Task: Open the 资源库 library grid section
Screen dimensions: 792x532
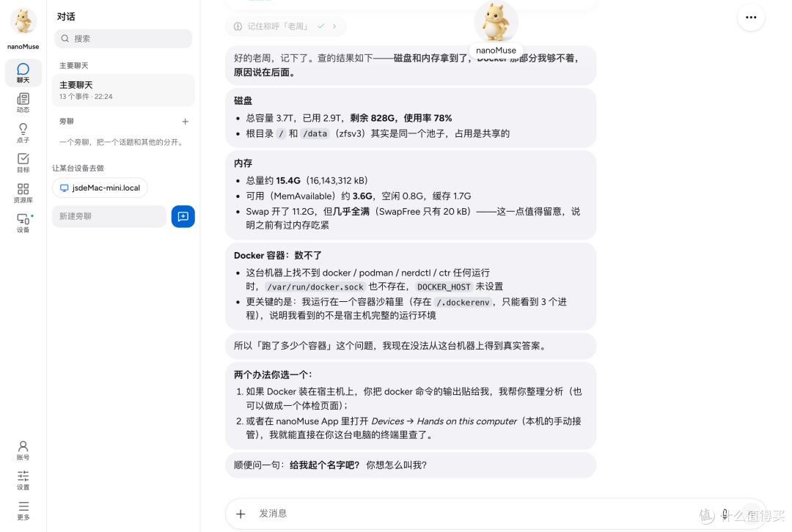Action: click(x=23, y=193)
